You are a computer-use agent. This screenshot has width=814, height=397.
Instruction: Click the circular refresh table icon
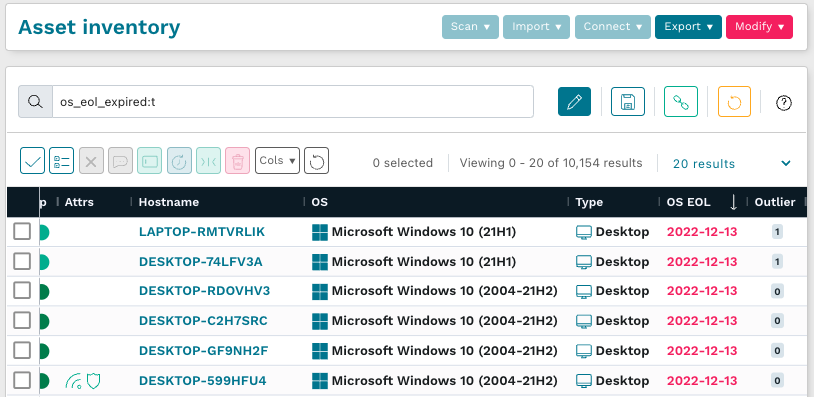tap(317, 161)
